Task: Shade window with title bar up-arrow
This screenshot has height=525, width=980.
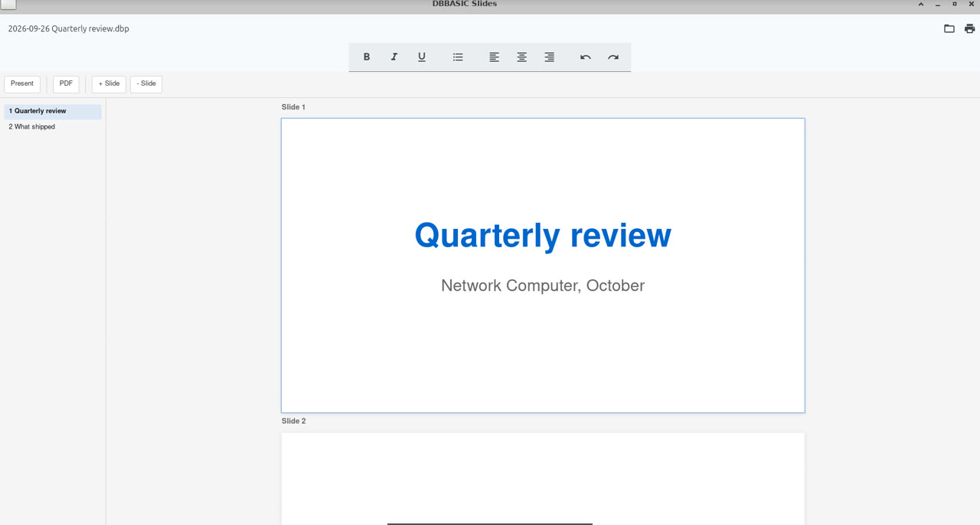Action: point(921,4)
